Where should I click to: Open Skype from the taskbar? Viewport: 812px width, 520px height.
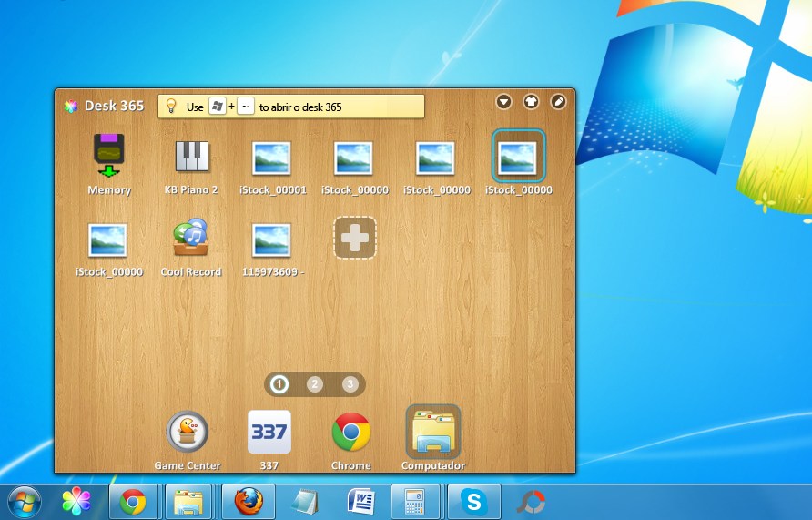[474, 502]
